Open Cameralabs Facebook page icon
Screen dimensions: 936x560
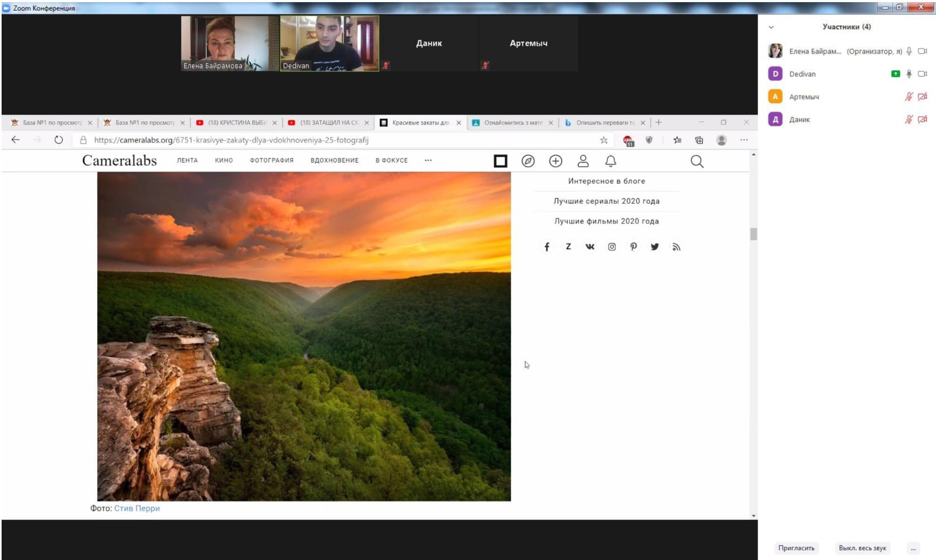click(x=546, y=247)
